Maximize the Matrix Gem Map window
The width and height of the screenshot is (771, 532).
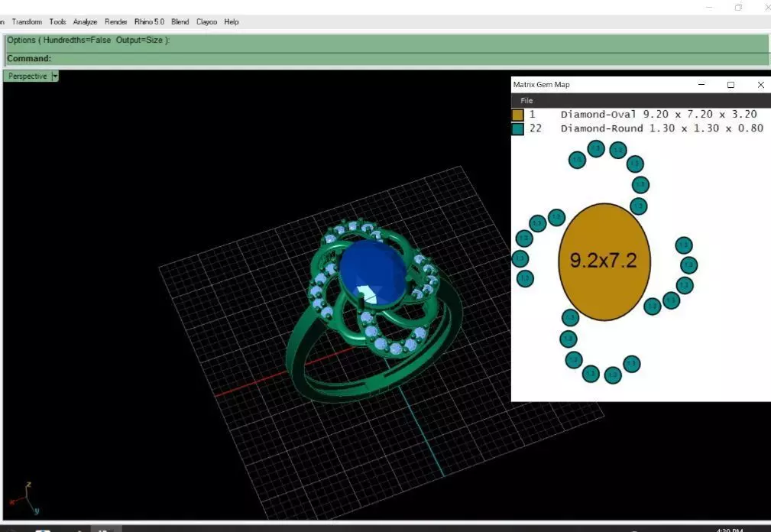[731, 85]
